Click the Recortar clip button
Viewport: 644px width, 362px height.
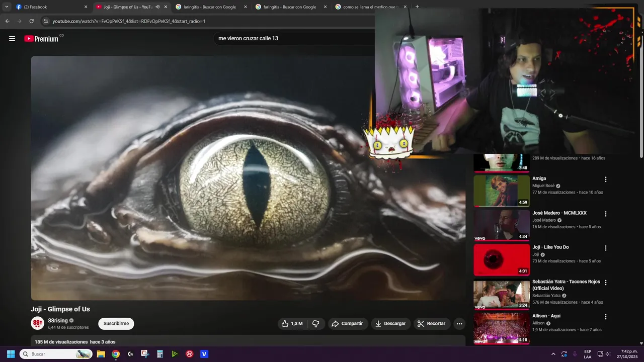point(432,324)
